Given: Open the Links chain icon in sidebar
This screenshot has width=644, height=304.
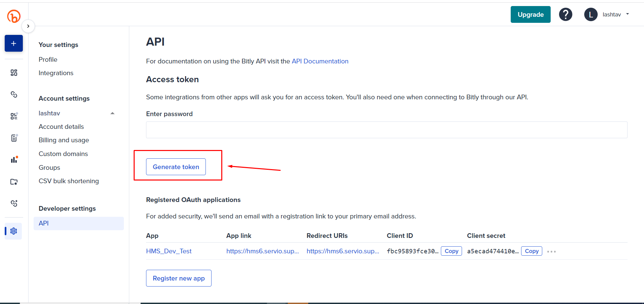Looking at the screenshot, I should point(14,95).
